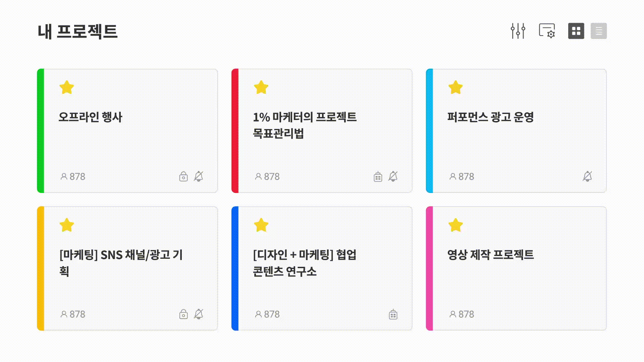Click lock icon on SNS 채널/광고 기획 card
Image resolution: width=644 pixels, height=362 pixels.
click(183, 314)
